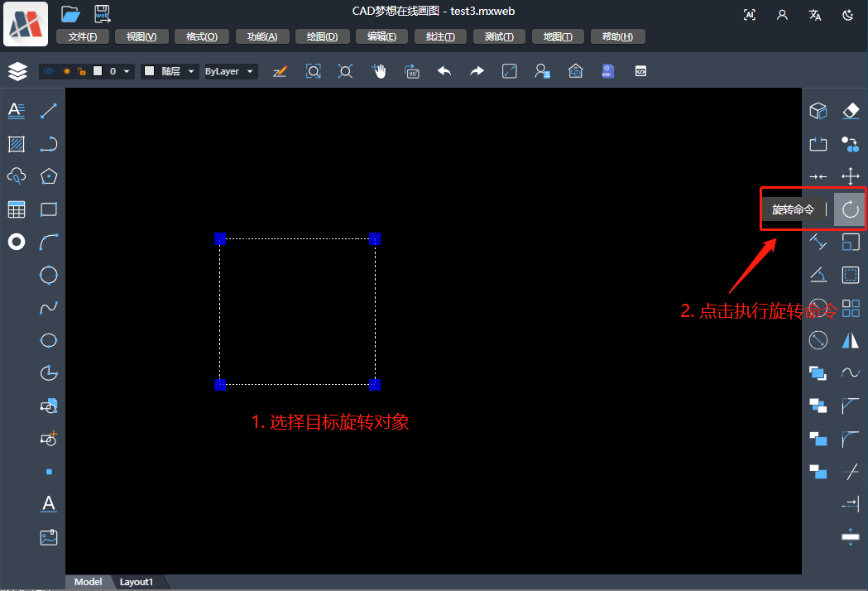Image resolution: width=868 pixels, height=591 pixels.
Task: Open the 绘图(D) menu
Action: pyautogui.click(x=322, y=36)
